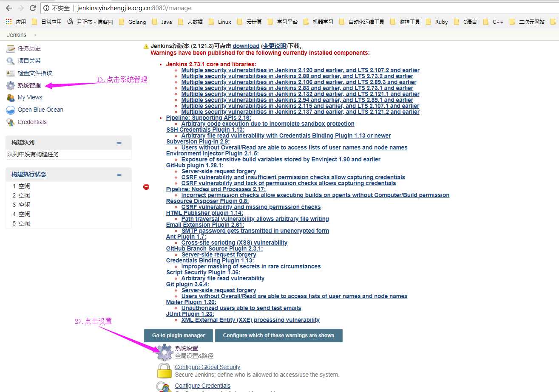Open the C++ bookmark folder
The height and width of the screenshot is (392, 559).
click(494, 22)
